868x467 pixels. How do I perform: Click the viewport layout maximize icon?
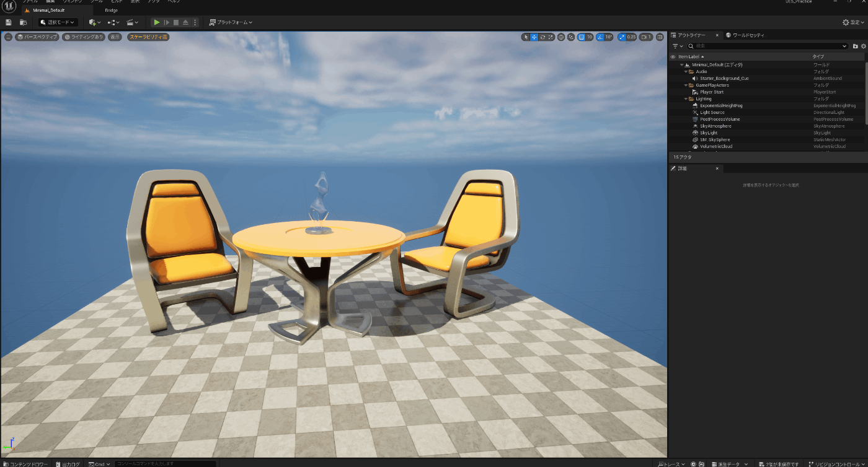pos(660,37)
